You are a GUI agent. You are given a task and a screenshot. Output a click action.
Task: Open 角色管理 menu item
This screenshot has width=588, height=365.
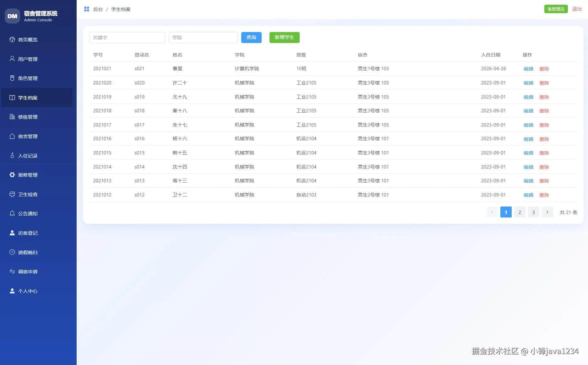point(37,78)
